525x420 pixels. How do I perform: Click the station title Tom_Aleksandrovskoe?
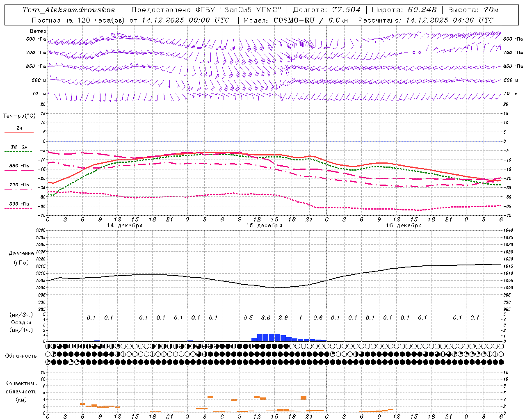68,10
